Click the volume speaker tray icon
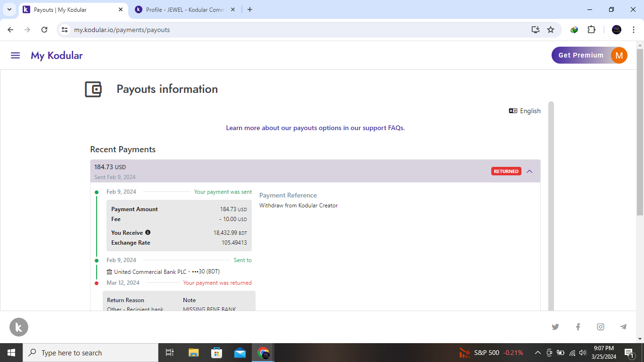Image resolution: width=644 pixels, height=362 pixels. point(583,353)
